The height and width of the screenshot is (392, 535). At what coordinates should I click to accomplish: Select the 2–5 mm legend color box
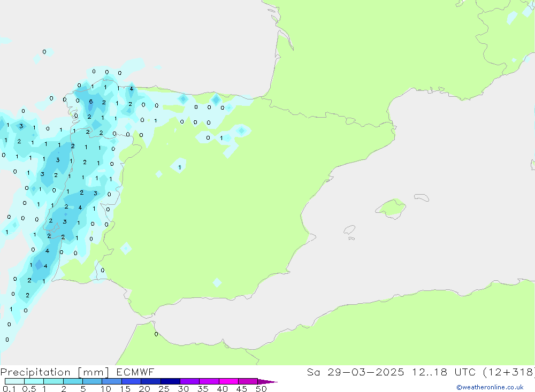[73, 381]
